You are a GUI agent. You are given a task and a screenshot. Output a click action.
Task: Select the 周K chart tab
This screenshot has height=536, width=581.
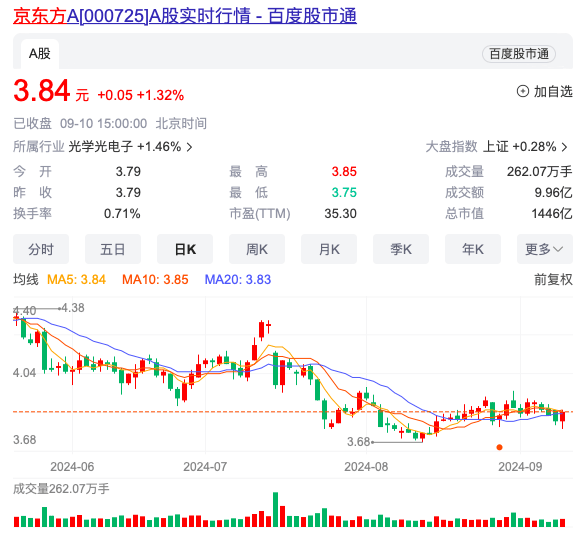point(257,249)
